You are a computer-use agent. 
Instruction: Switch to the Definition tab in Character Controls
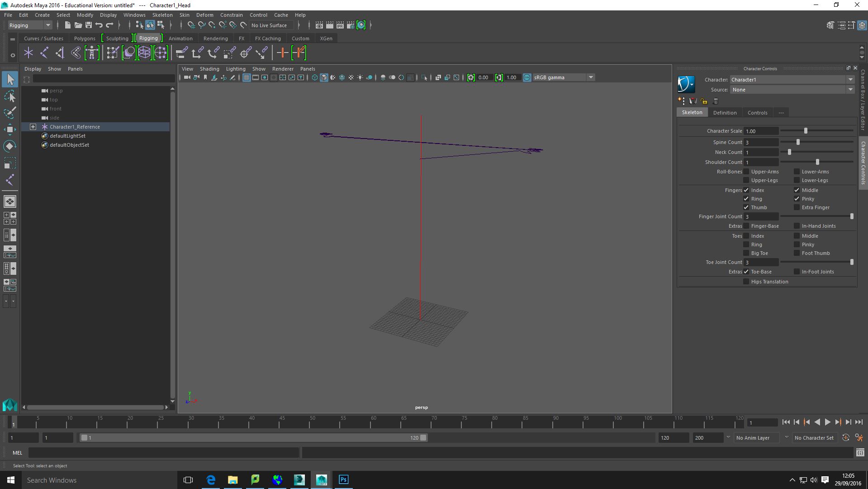point(725,112)
